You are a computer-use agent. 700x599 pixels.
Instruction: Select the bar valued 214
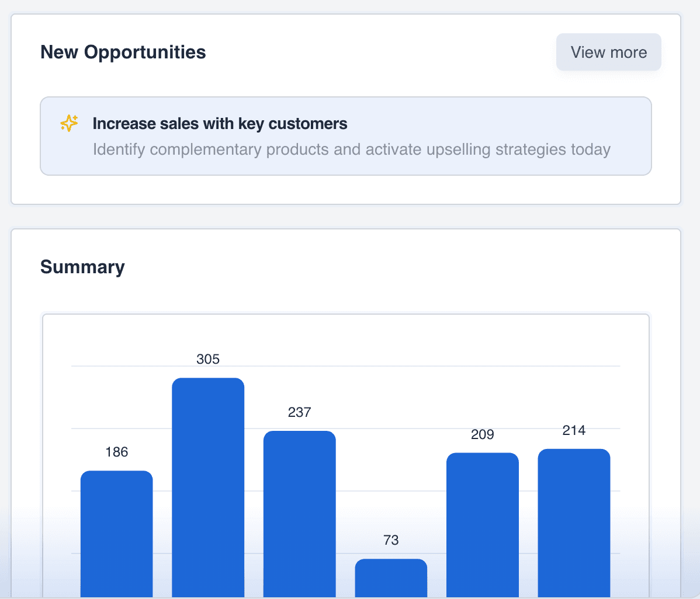coord(574,521)
